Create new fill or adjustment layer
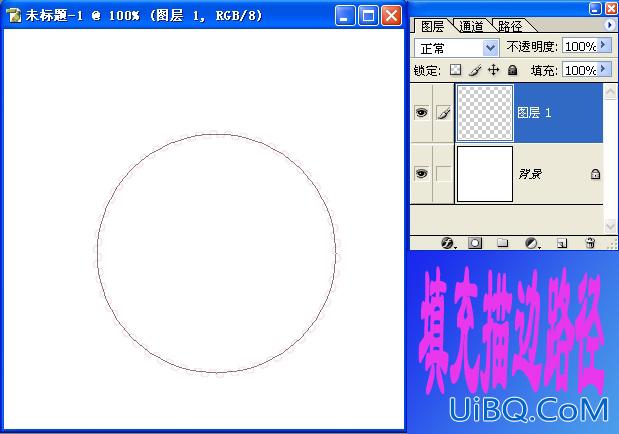This screenshot has height=434, width=619. 531,243
